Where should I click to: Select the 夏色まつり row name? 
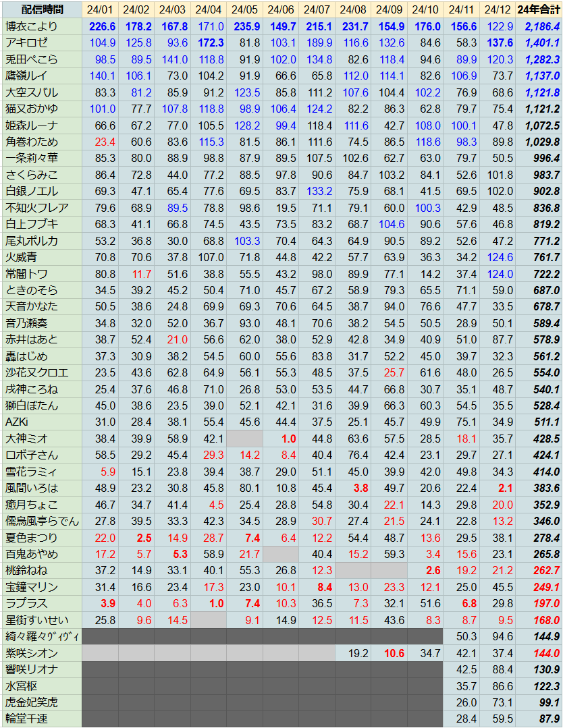[x=43, y=538]
